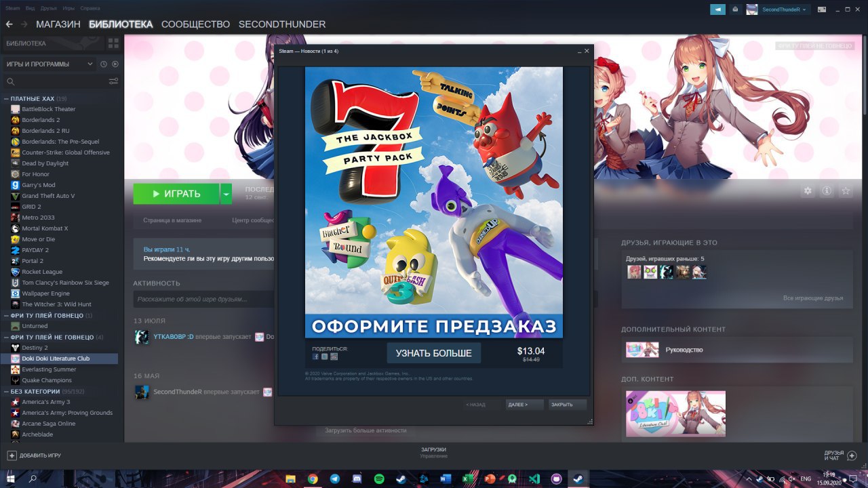Open the Друзья menu

click(49, 8)
